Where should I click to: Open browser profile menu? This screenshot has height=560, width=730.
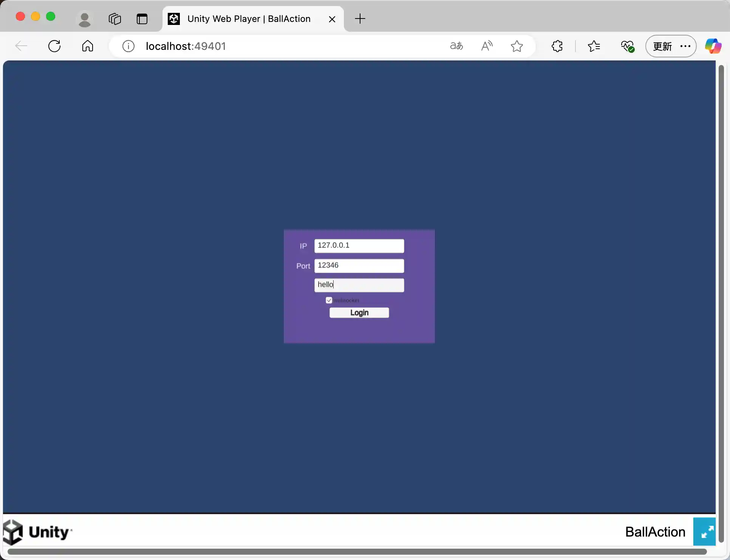85,19
